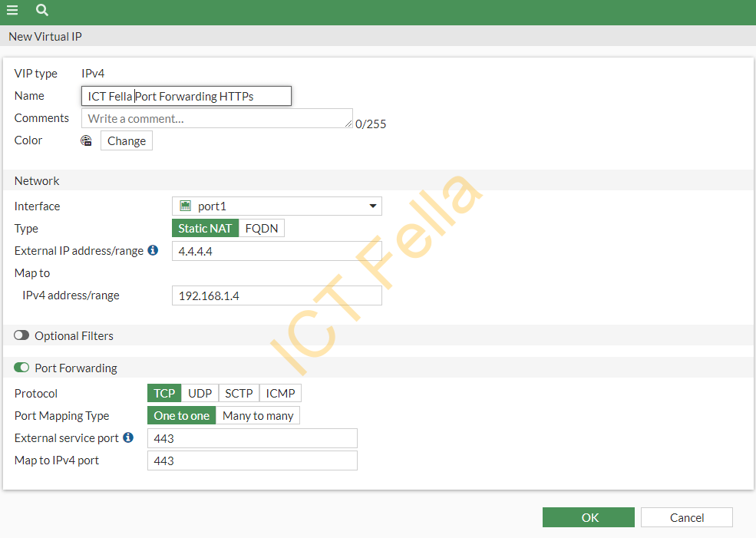Viewport: 756px width, 538px height.
Task: Click the info icon beside External service port
Action: (128, 437)
